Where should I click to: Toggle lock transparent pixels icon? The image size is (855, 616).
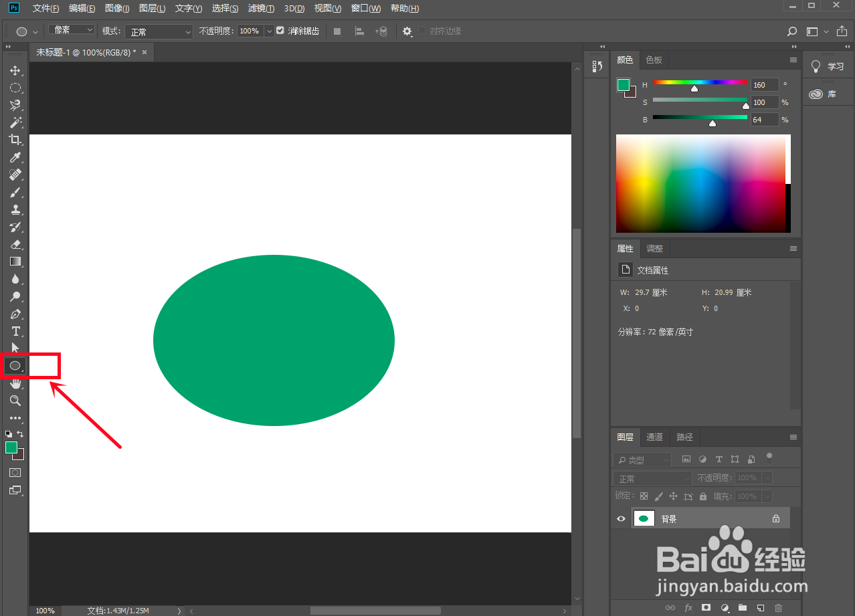pyautogui.click(x=644, y=496)
